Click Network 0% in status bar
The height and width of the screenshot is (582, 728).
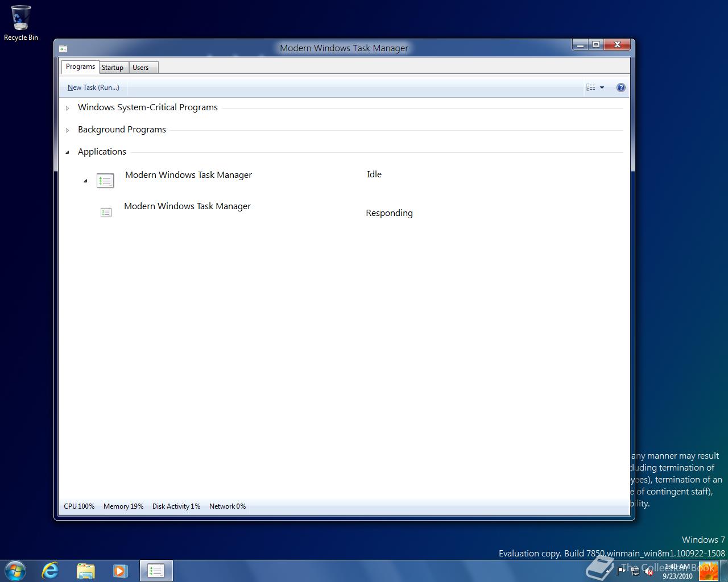227,506
